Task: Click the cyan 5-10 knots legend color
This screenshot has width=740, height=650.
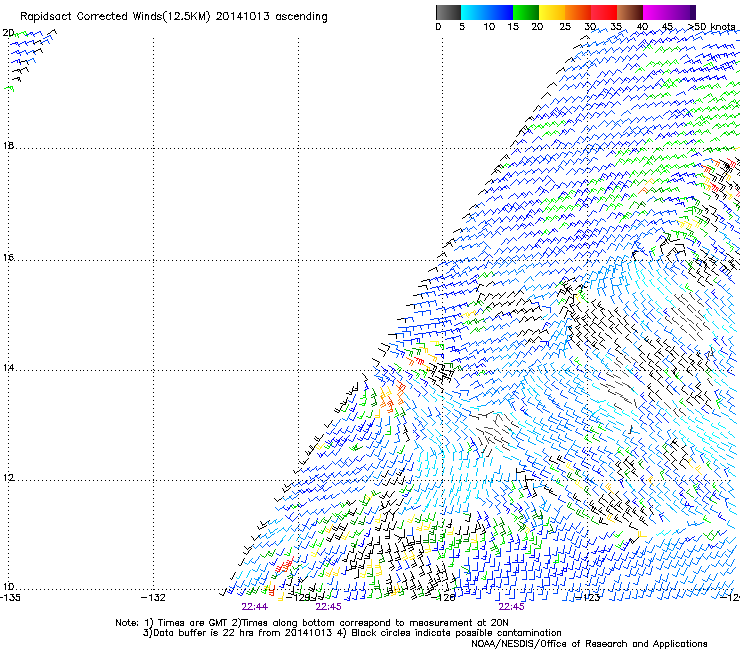Action: [474, 12]
